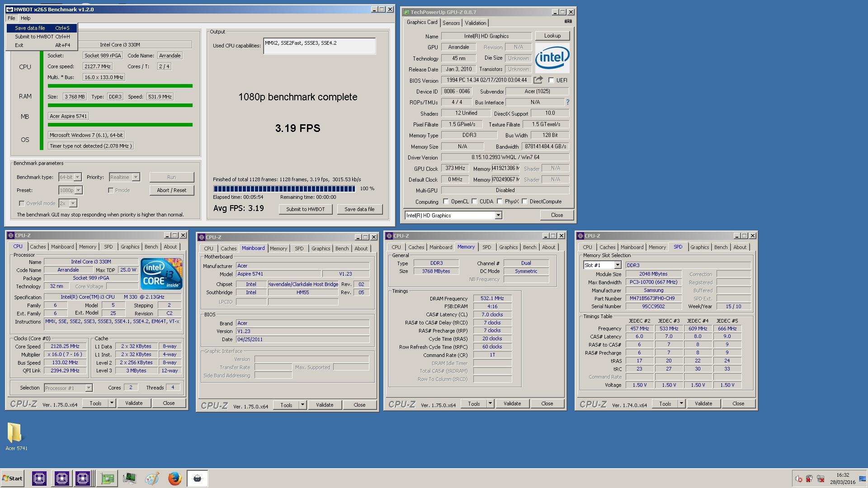Viewport: 868px width, 488px height.
Task: Click the Submit to HWBOT button below the progress bar
Action: click(306, 209)
